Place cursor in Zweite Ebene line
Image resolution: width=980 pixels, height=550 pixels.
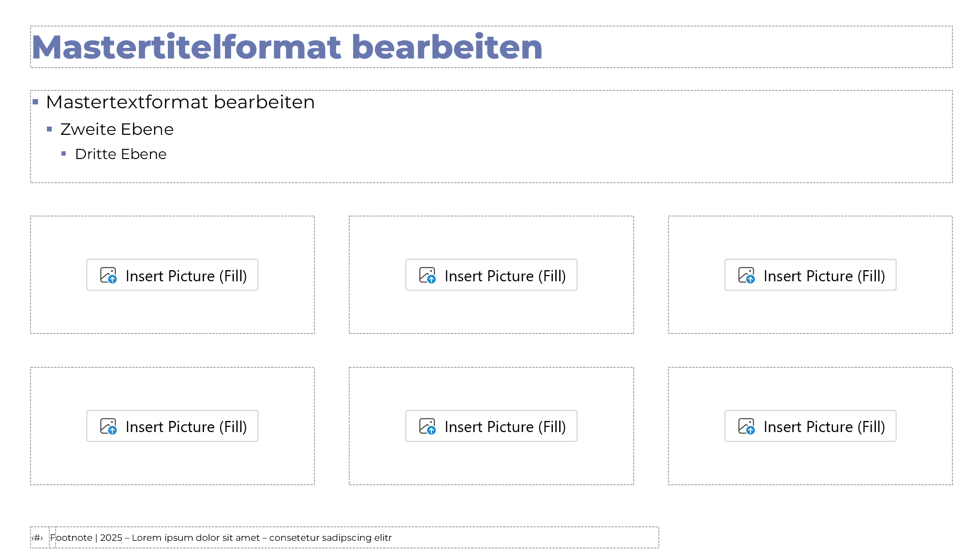tap(117, 130)
